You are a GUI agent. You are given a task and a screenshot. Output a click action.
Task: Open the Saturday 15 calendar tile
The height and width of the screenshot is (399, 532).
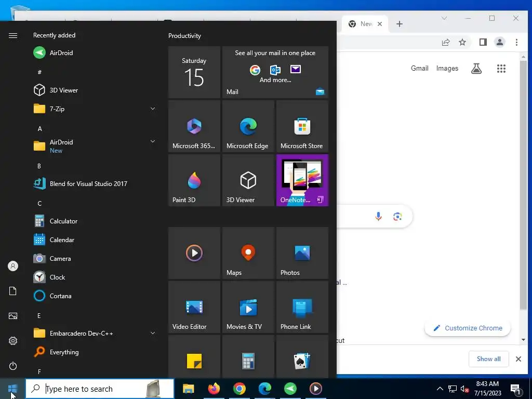tap(194, 72)
